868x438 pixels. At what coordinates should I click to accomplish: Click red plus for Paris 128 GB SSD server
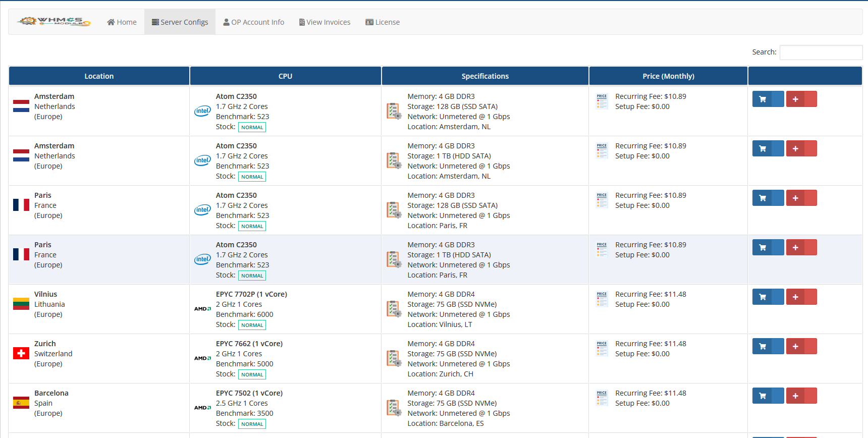801,198
